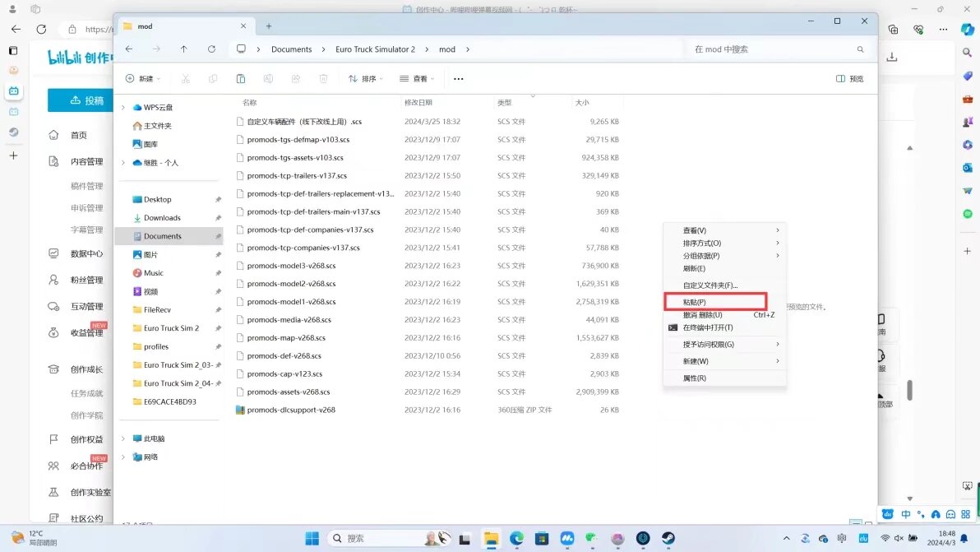Sort files by the name column header
This screenshot has width=980, height=552.
(x=250, y=103)
